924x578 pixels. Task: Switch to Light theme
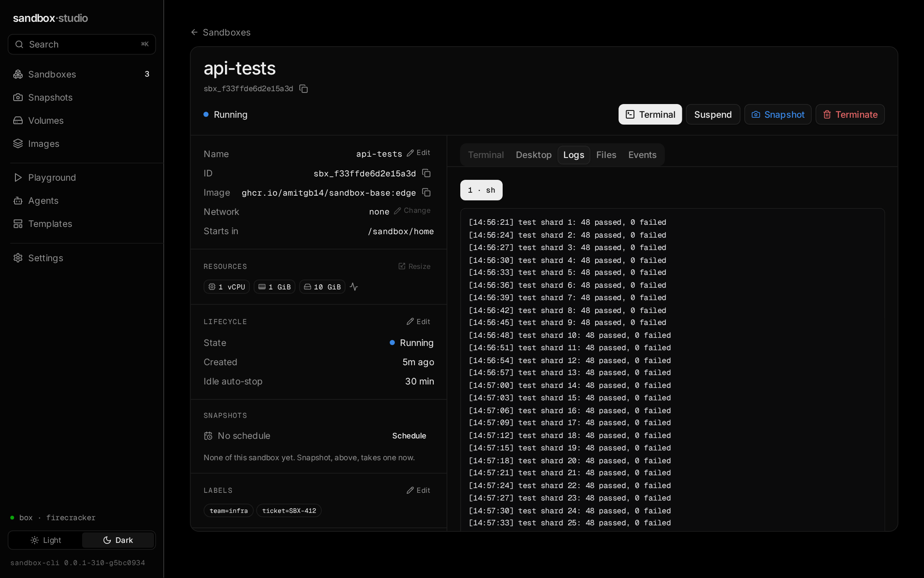[x=46, y=540]
